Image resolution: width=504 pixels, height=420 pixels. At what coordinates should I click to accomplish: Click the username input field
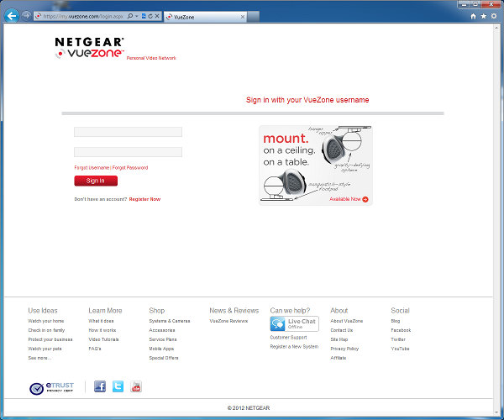coord(128,132)
